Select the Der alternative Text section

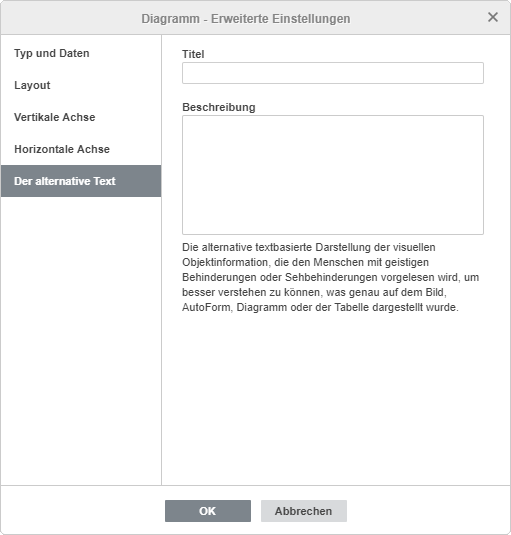tap(81, 181)
